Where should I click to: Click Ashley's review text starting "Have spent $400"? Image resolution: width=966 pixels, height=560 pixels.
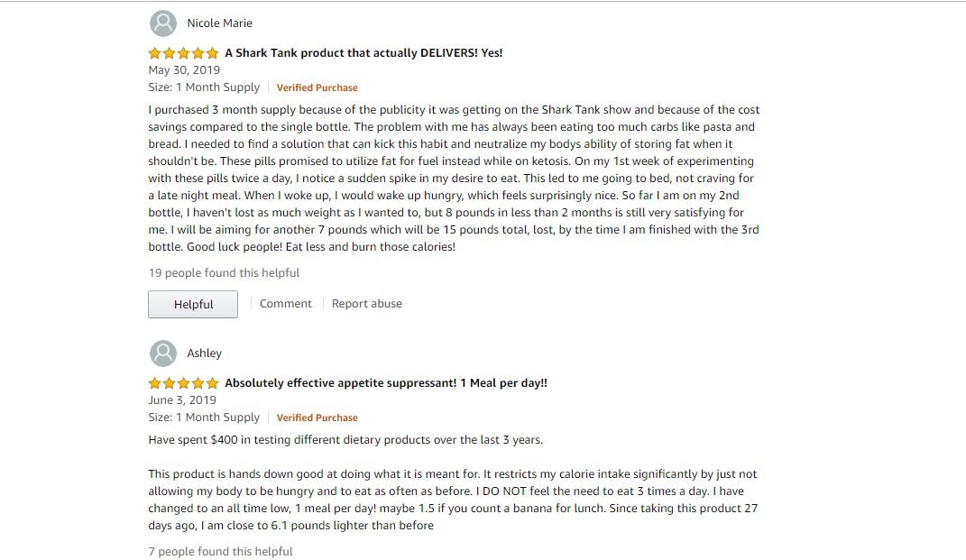pos(345,440)
